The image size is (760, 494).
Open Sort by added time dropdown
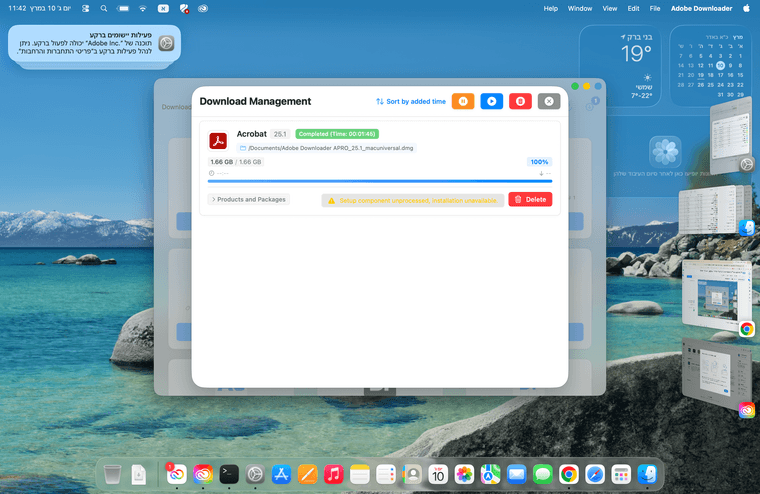[x=411, y=101]
